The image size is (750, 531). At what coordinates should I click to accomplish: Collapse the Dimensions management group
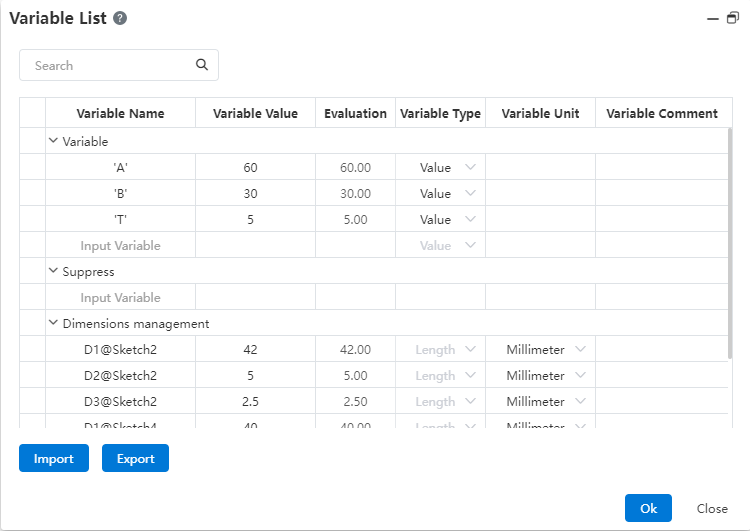coord(54,323)
